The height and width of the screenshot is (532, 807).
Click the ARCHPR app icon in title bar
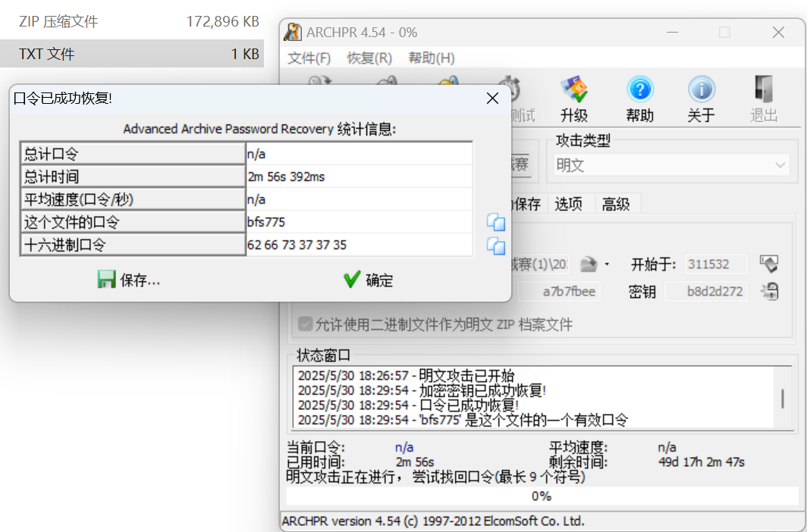(293, 33)
